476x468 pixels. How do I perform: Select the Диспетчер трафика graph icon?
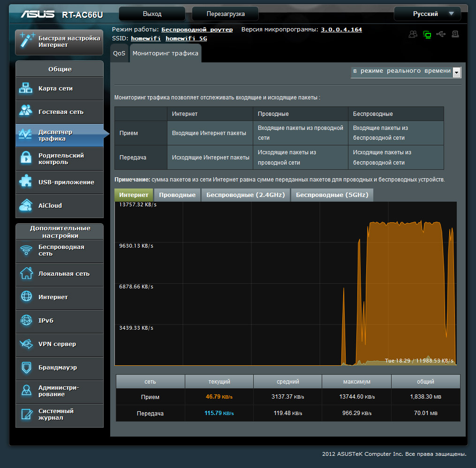click(x=25, y=134)
